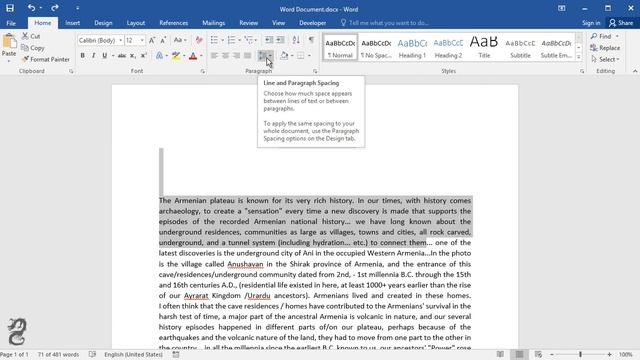The height and width of the screenshot is (360, 640).
Task: Justify the selected paragraph
Action: point(247,56)
